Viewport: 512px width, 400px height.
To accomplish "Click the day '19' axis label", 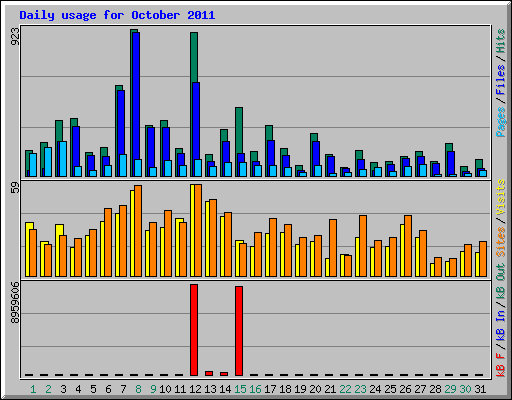I will coord(300,389).
